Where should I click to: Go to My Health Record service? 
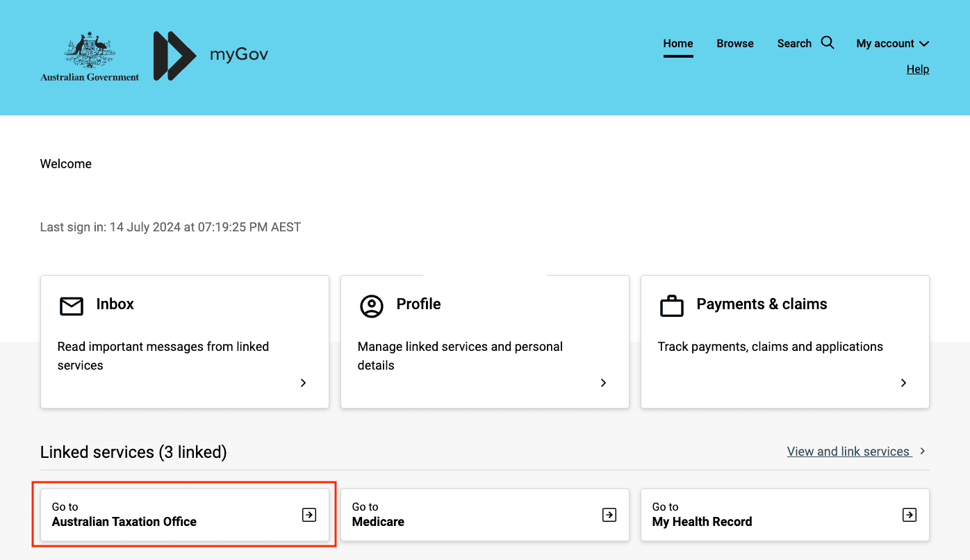click(785, 515)
